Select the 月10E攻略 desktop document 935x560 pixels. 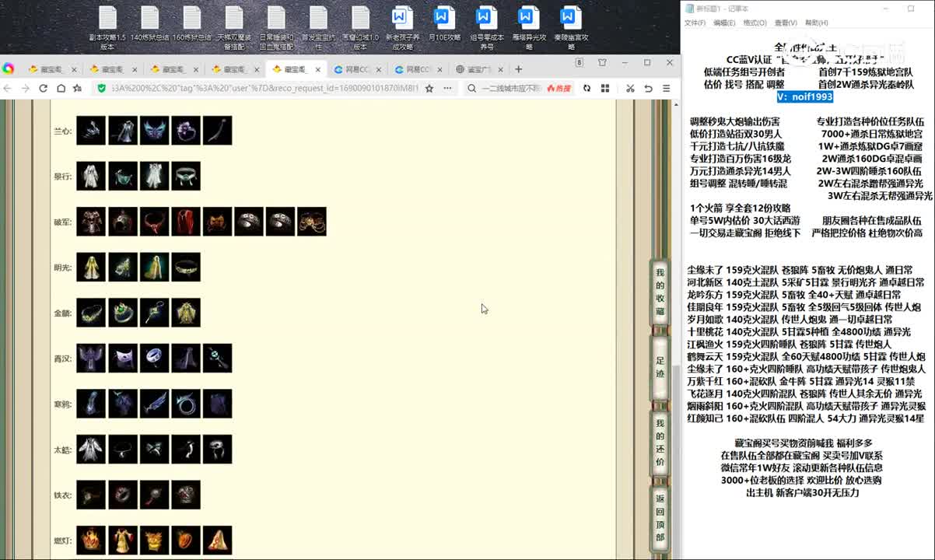tap(443, 23)
